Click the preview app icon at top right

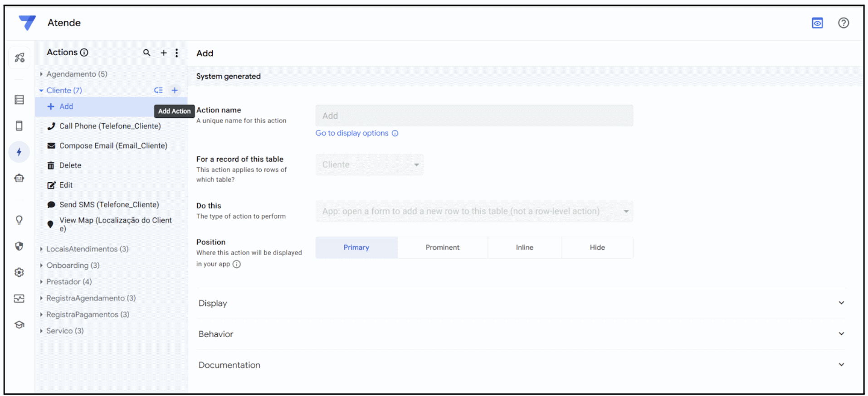click(x=817, y=23)
